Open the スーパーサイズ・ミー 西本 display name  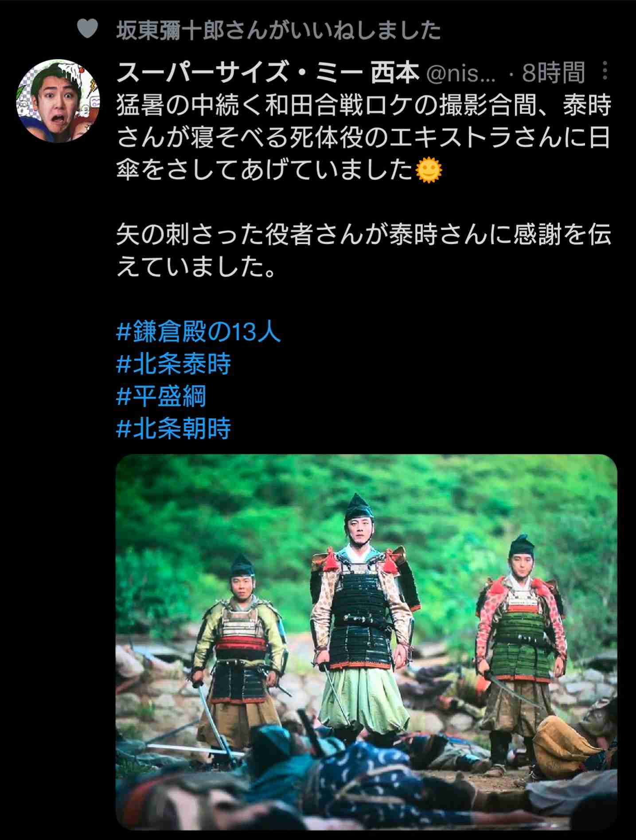tap(268, 73)
